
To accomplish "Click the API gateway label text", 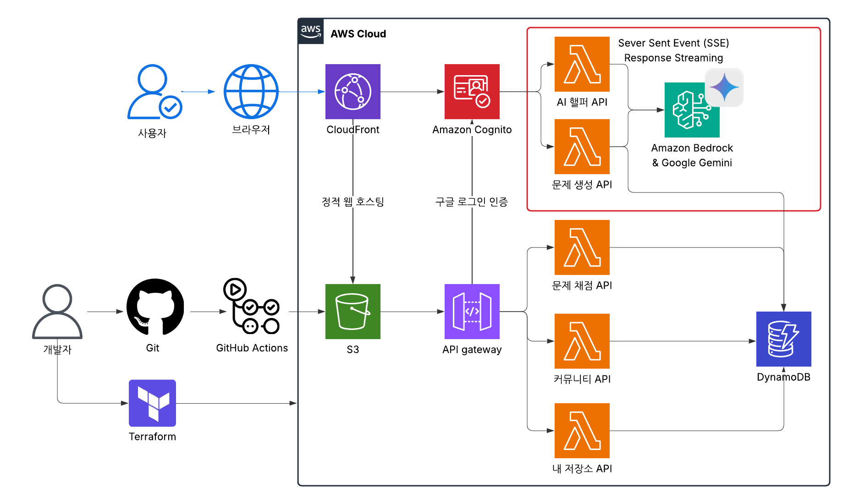I will tap(472, 350).
